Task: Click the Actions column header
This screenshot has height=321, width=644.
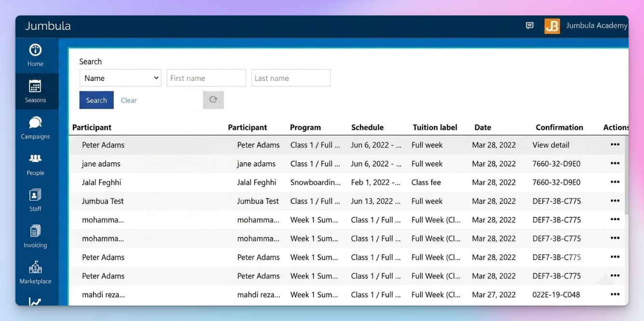Action: (616, 127)
